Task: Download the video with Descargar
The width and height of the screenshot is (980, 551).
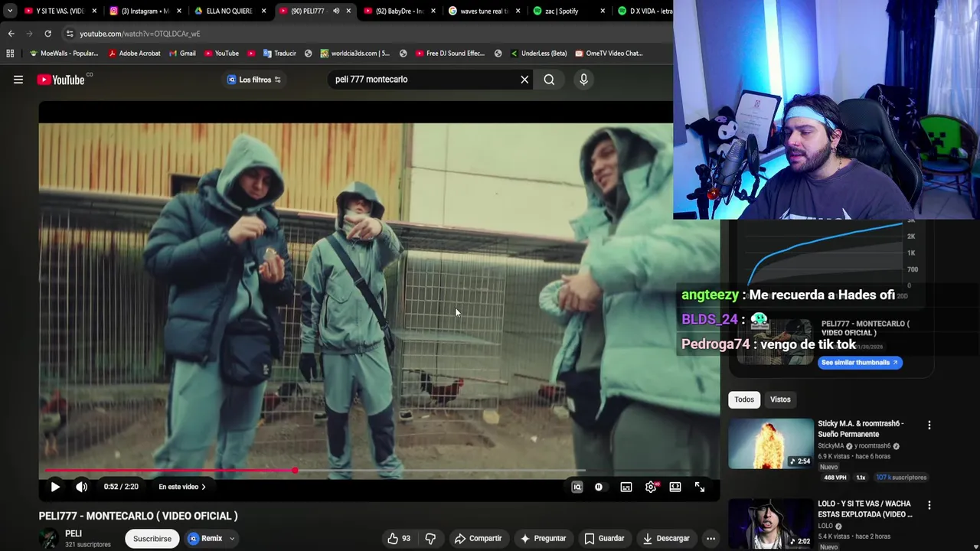Action: coord(666,539)
